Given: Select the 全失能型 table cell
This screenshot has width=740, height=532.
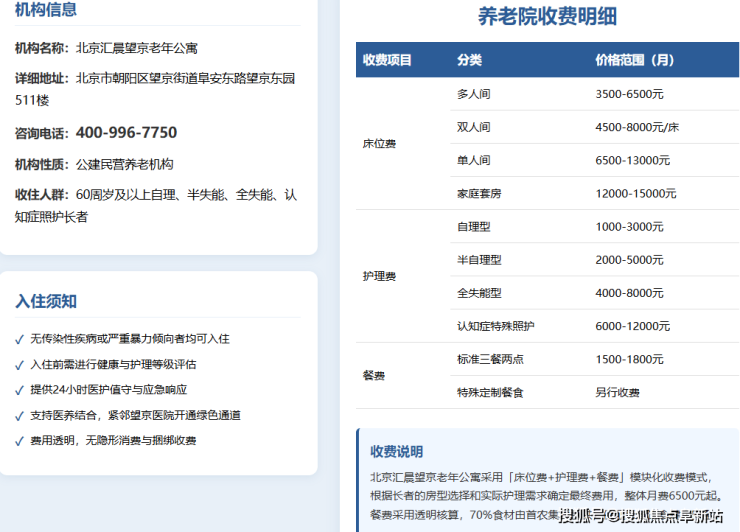Looking at the screenshot, I should click(x=479, y=293).
